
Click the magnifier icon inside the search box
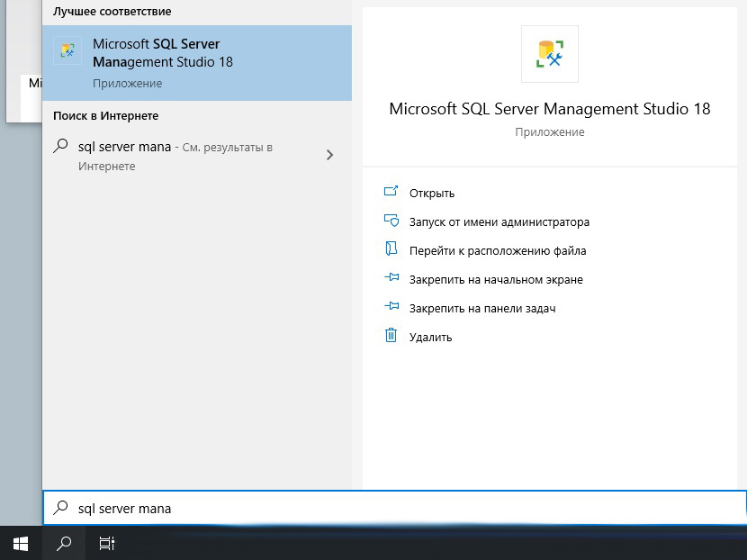tap(61, 508)
